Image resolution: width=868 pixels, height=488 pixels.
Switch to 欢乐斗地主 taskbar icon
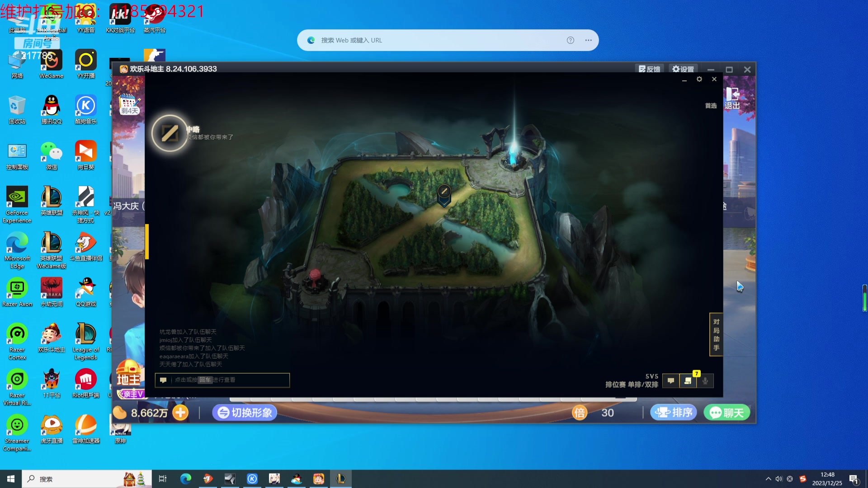tap(319, 479)
